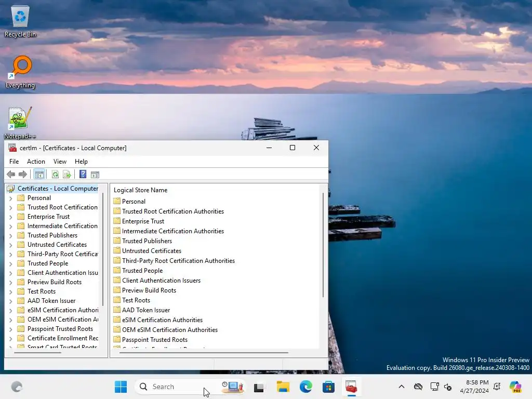Open the View menu
Viewport: 532px width, 399px height.
tap(60, 162)
